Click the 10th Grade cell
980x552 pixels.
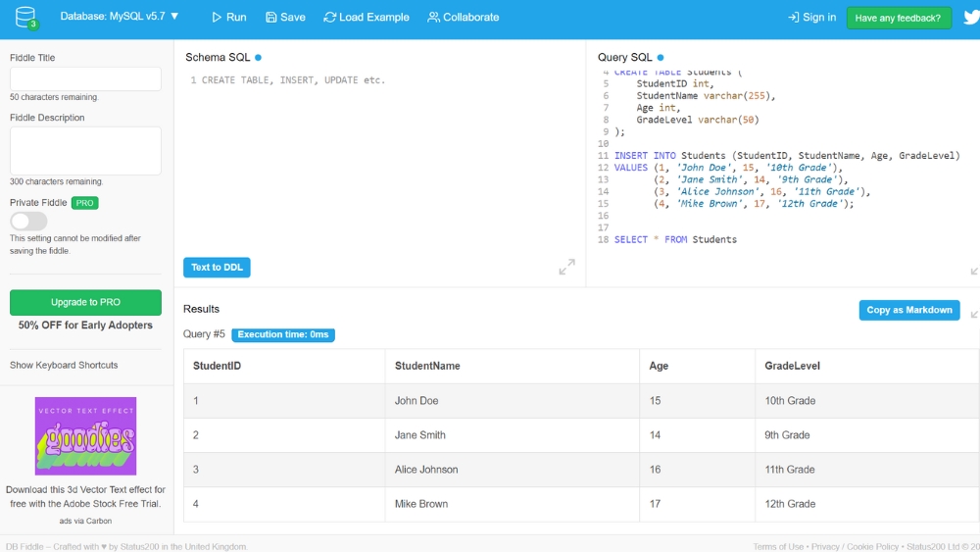pos(867,401)
